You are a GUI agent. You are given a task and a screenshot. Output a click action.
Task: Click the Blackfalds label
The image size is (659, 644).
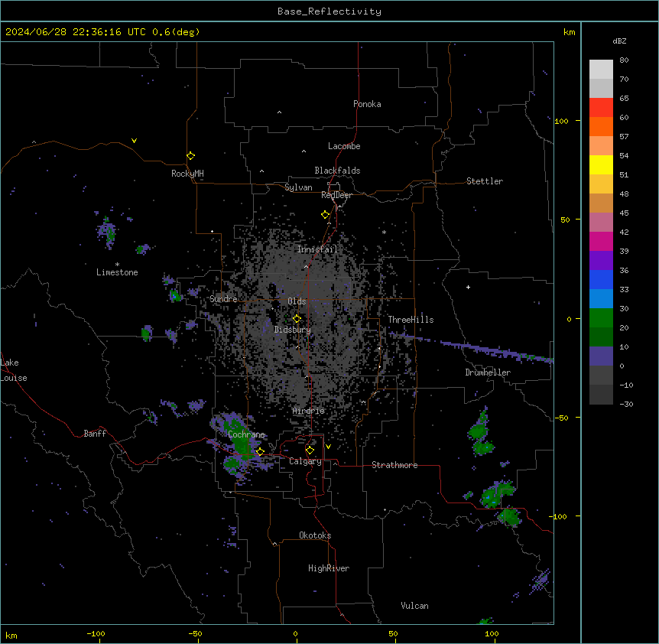337,171
